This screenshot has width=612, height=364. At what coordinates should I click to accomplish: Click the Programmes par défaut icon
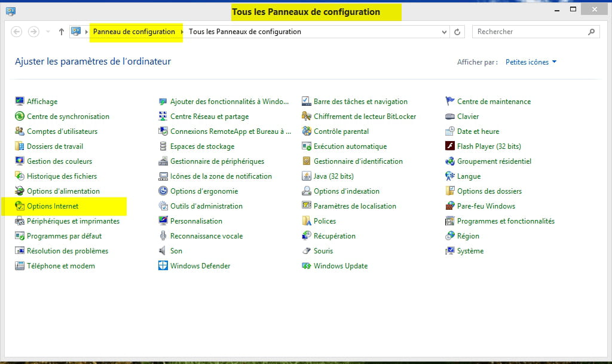point(20,235)
